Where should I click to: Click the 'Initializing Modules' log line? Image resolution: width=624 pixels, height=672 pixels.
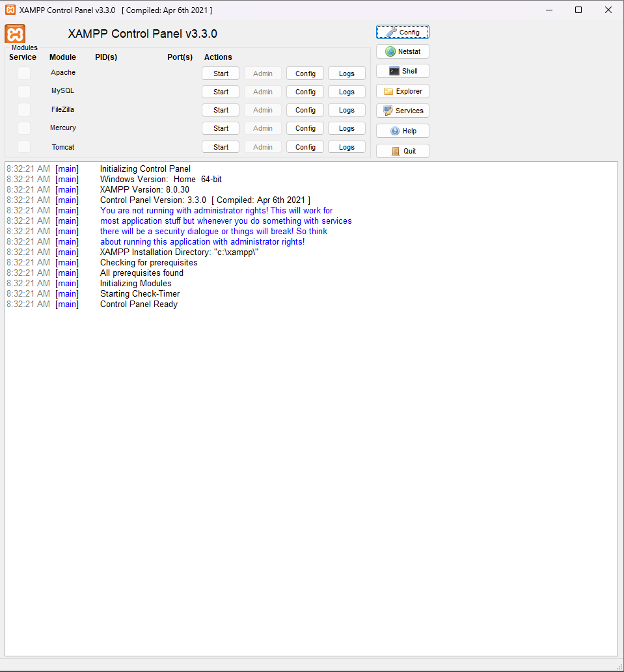pyautogui.click(x=135, y=283)
